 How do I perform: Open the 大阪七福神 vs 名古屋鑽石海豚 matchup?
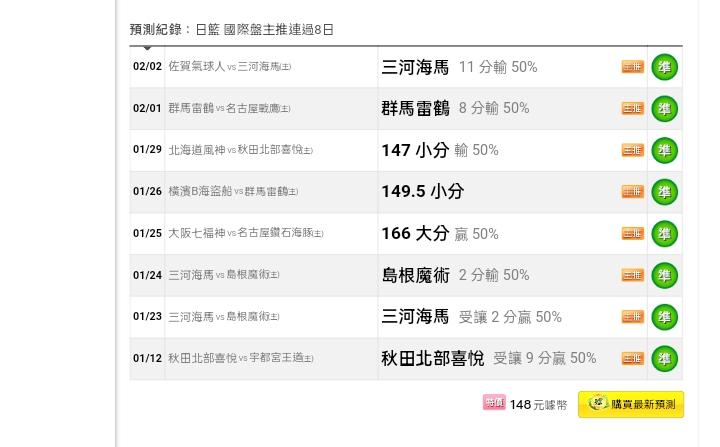[x=246, y=233]
